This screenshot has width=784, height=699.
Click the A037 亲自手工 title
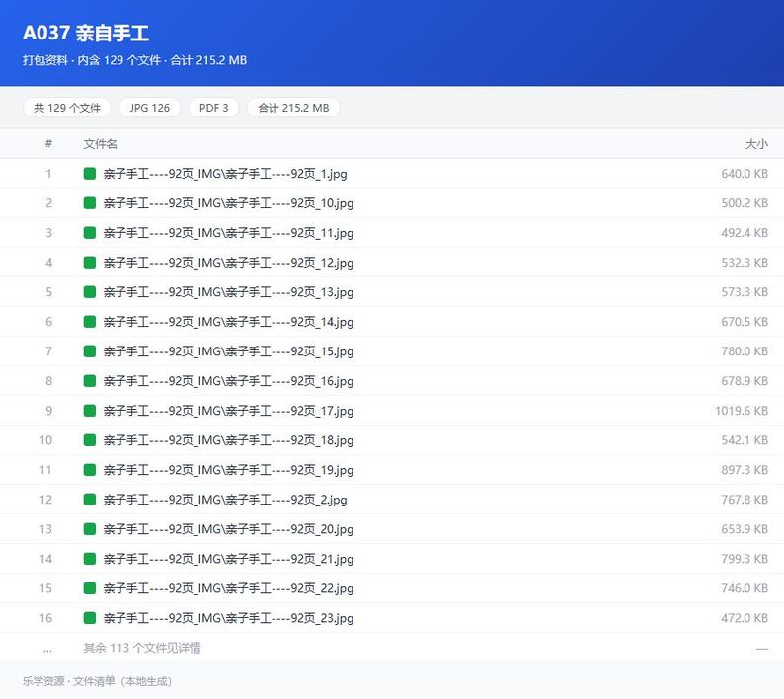pos(86,33)
